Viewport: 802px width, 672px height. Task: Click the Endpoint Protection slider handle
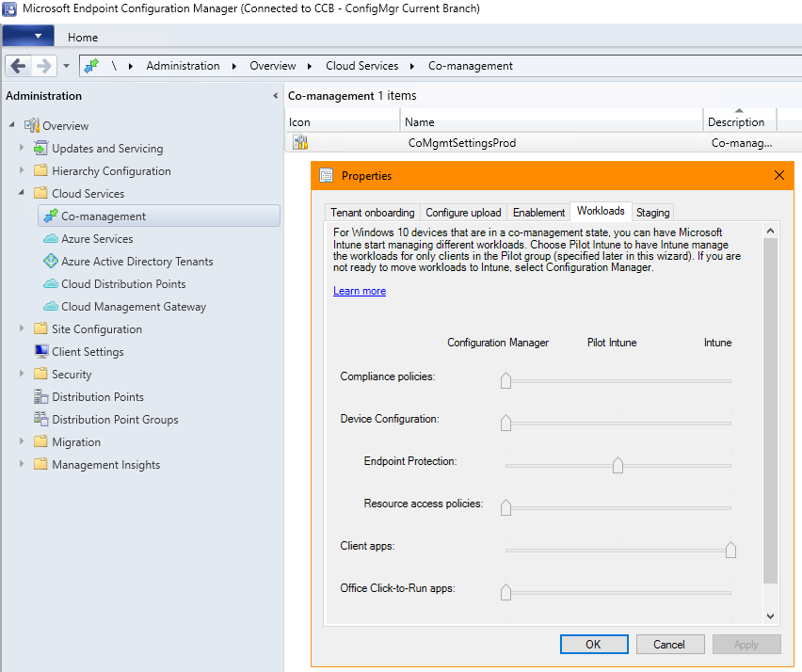click(x=618, y=465)
